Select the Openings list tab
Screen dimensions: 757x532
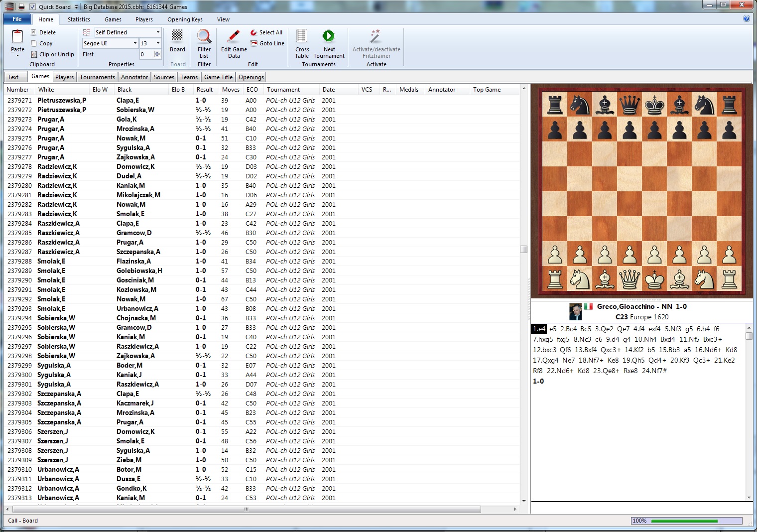[251, 77]
